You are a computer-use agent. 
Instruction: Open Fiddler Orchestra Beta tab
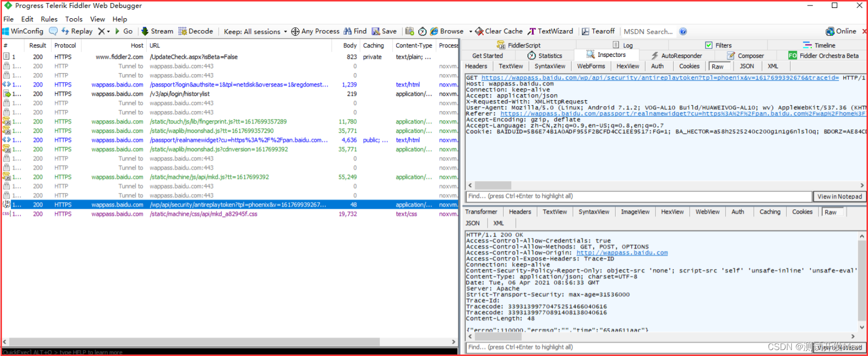(824, 56)
